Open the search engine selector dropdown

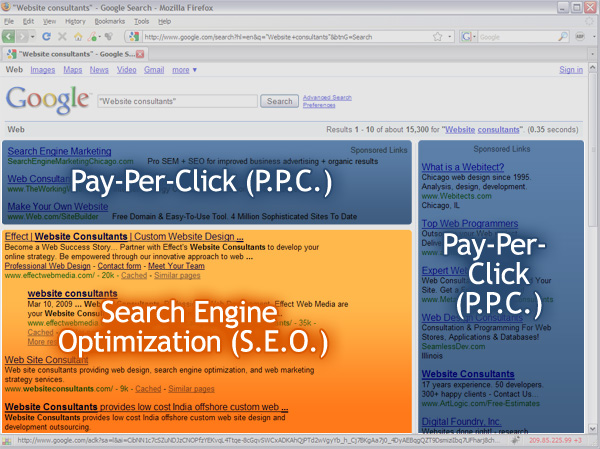[473, 36]
